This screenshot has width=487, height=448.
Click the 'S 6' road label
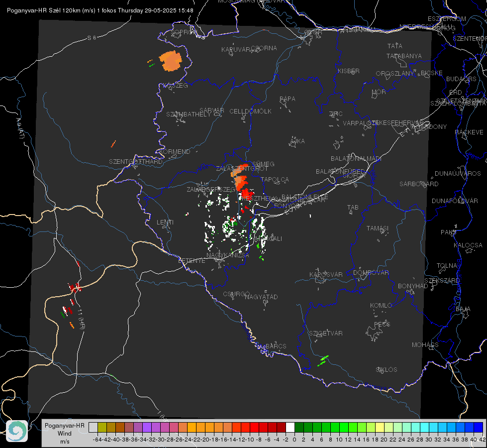click(x=92, y=38)
